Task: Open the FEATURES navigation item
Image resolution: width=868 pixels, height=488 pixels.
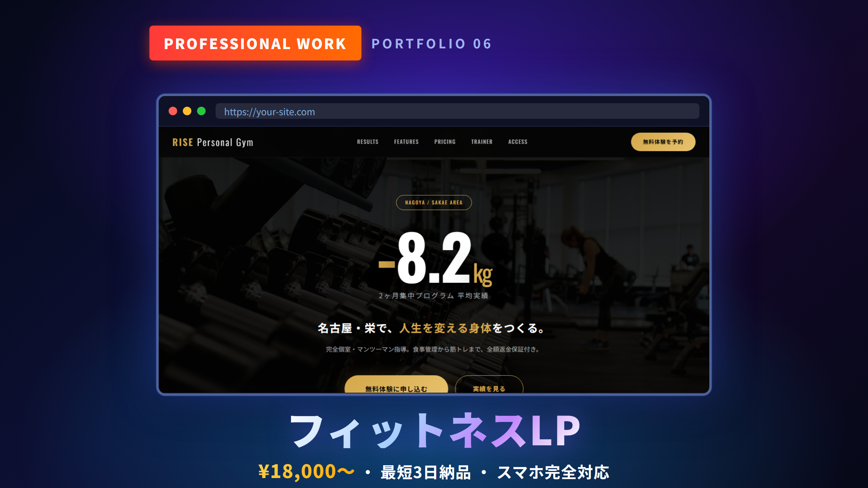Action: pyautogui.click(x=406, y=142)
